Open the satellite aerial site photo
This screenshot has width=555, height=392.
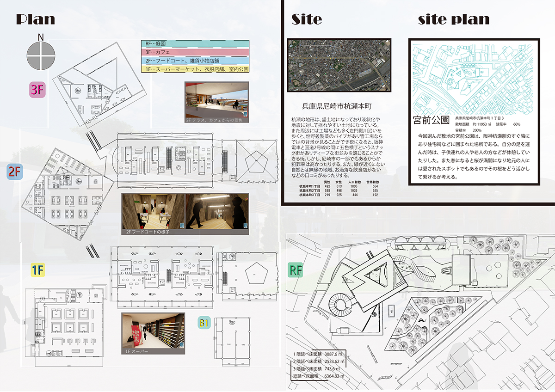pyautogui.click(x=339, y=65)
